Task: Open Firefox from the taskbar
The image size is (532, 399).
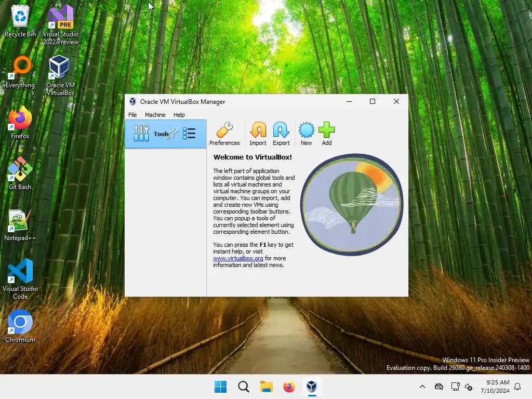Action: point(289,387)
